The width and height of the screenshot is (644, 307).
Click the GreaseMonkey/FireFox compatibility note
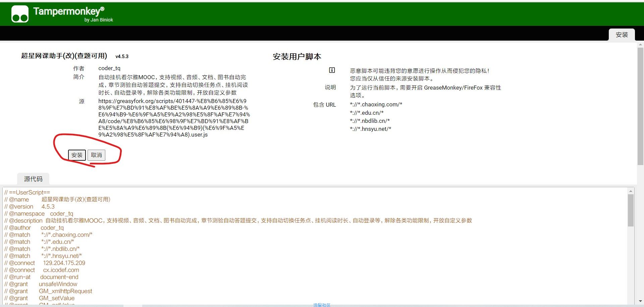tap(425, 91)
